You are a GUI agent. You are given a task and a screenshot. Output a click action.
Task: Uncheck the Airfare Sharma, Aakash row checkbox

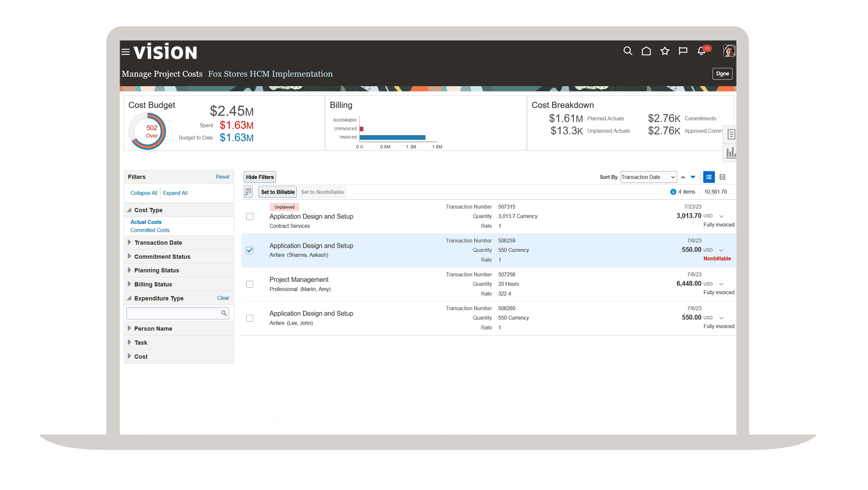pyautogui.click(x=250, y=250)
